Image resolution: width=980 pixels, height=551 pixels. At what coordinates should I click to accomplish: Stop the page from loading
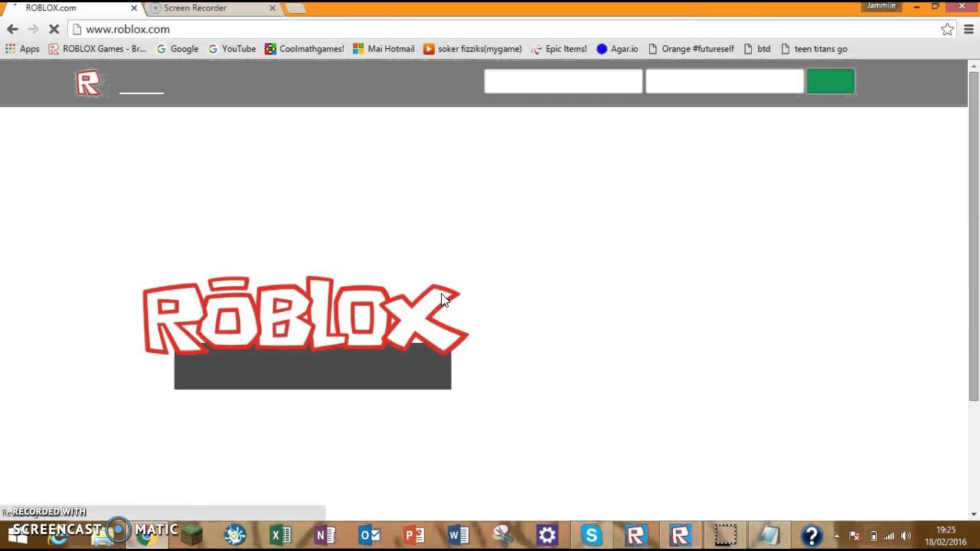[x=54, y=29]
